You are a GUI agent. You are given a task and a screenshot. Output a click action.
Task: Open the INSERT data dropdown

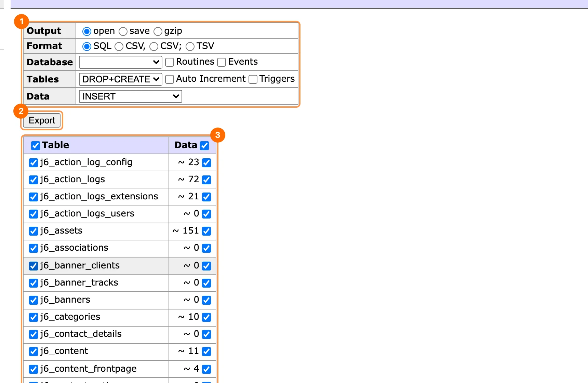tap(130, 96)
